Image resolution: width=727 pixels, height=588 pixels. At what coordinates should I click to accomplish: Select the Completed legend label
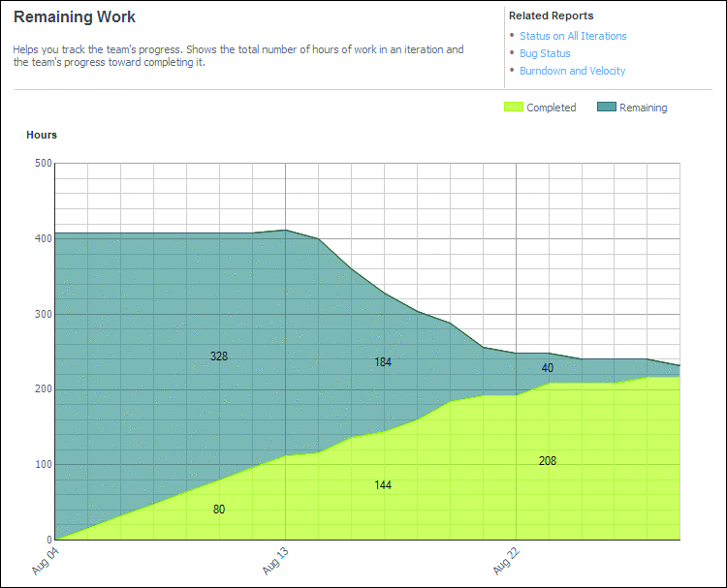point(551,108)
